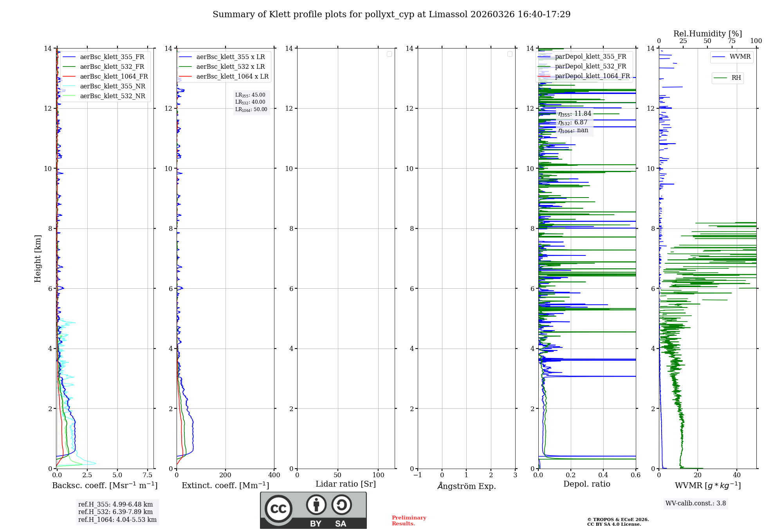783x532 pixels.
Task: Click the η355 depol calibration annotation
Action: pos(574,114)
